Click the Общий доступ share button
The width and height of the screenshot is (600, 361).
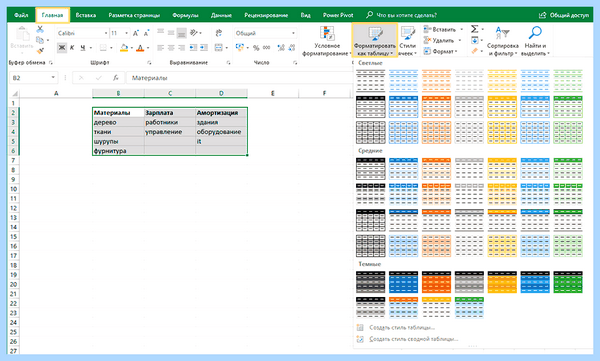(564, 15)
